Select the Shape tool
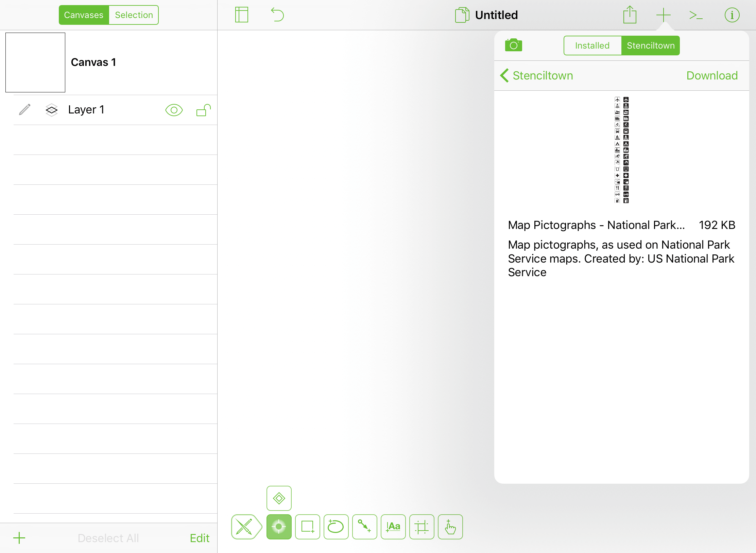Image resolution: width=756 pixels, height=553 pixels. (307, 527)
